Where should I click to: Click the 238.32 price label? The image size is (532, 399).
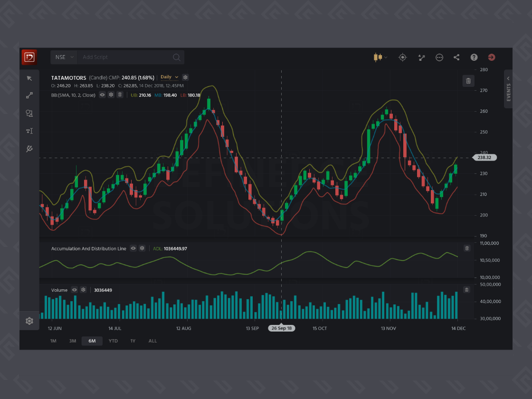click(x=484, y=157)
